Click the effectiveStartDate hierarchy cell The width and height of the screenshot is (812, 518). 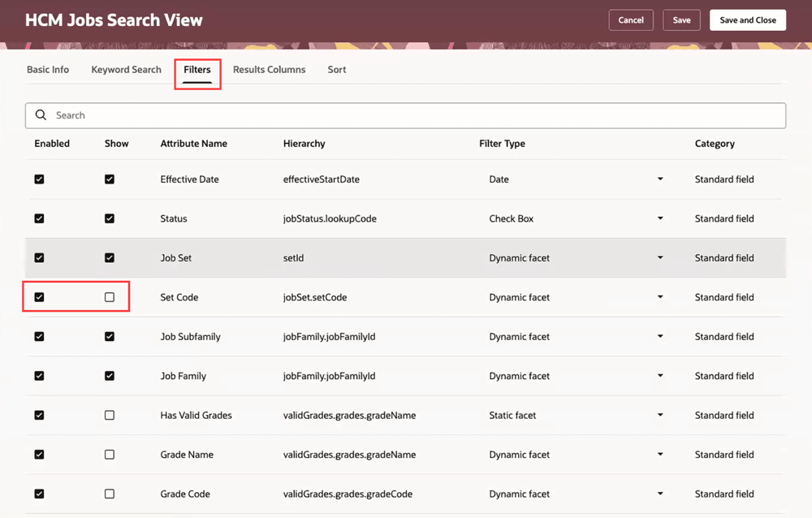321,179
